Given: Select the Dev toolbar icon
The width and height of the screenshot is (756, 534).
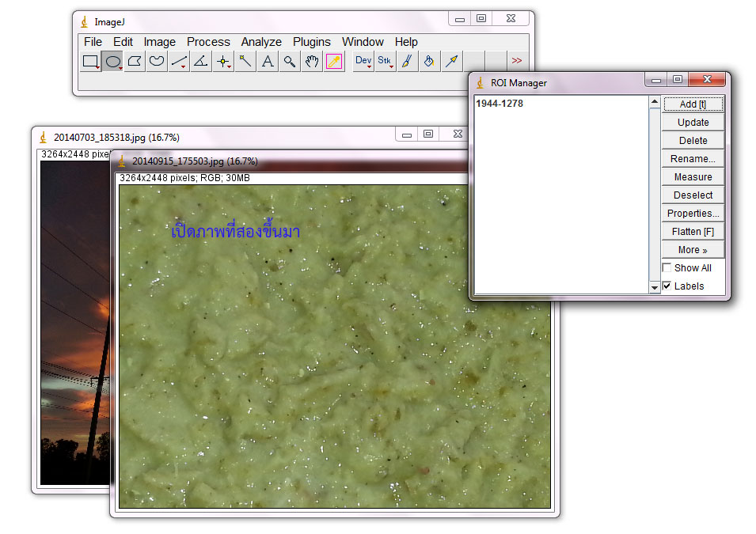Looking at the screenshot, I should point(363,61).
